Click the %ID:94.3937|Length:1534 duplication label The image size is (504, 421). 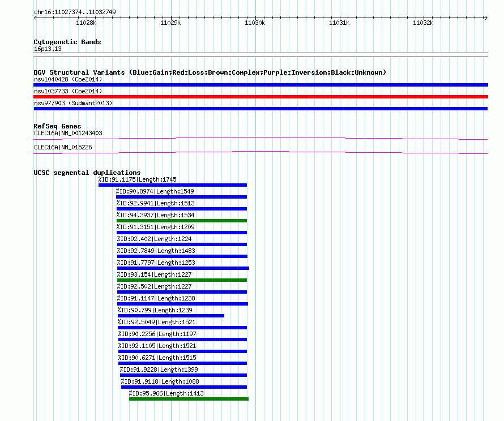click(156, 215)
